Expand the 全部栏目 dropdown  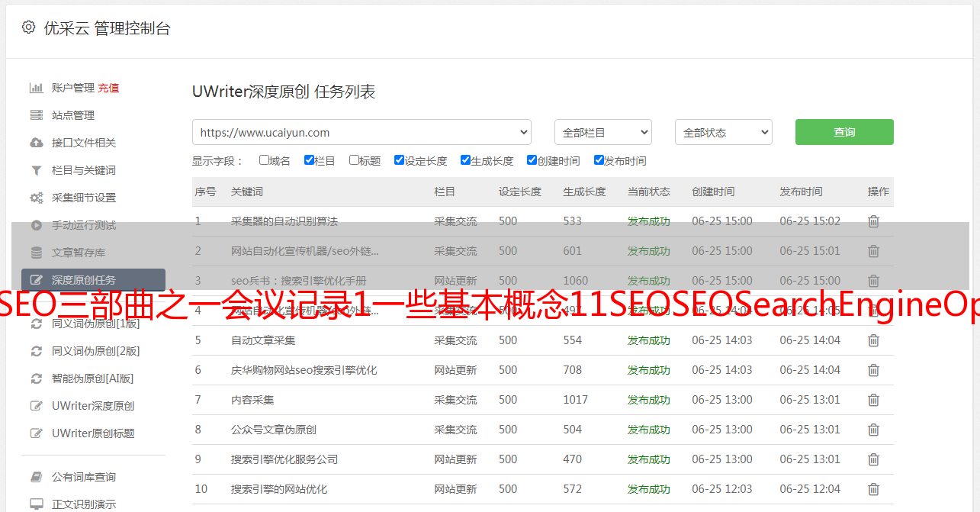click(602, 132)
